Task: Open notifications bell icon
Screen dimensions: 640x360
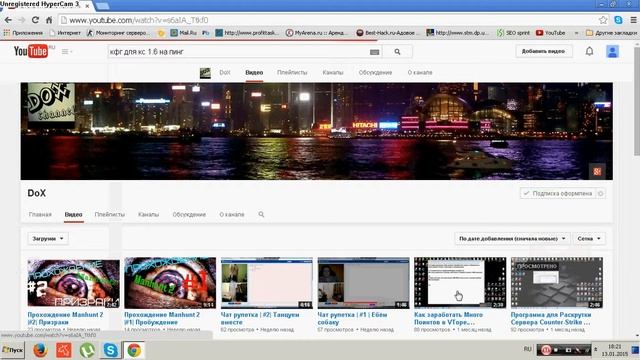Action: tap(589, 51)
